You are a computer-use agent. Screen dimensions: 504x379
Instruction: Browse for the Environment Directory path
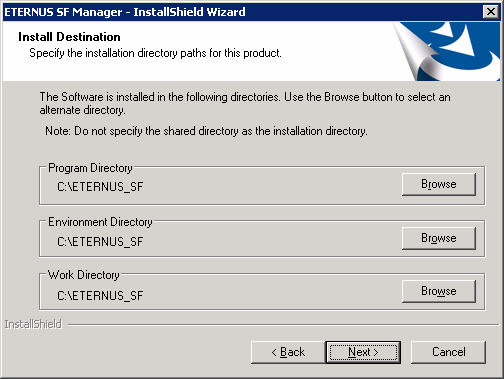439,238
